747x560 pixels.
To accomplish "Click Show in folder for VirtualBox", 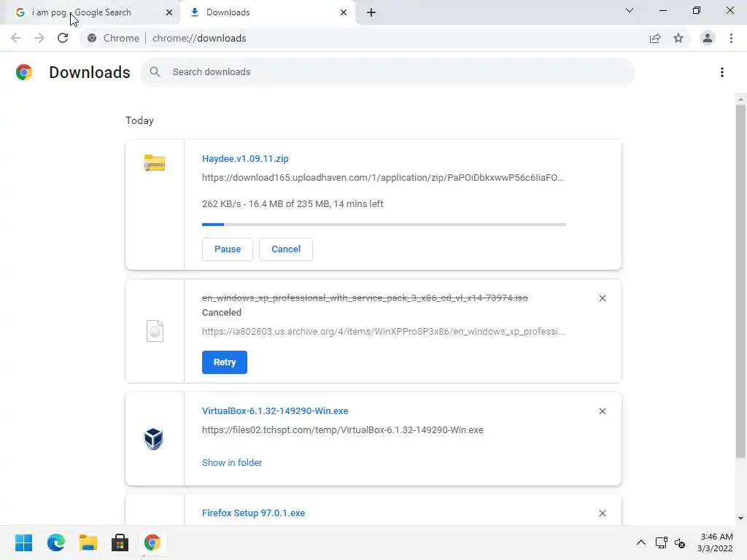I will [x=232, y=462].
